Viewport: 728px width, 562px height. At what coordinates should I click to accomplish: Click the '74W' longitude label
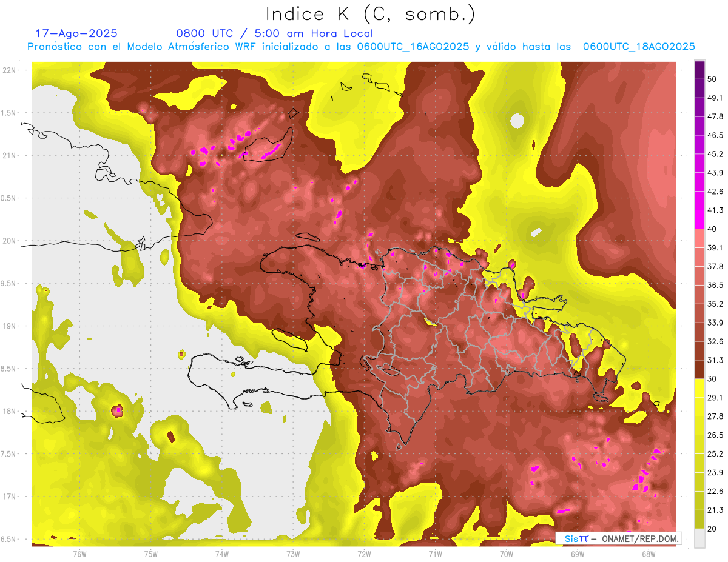point(221,554)
